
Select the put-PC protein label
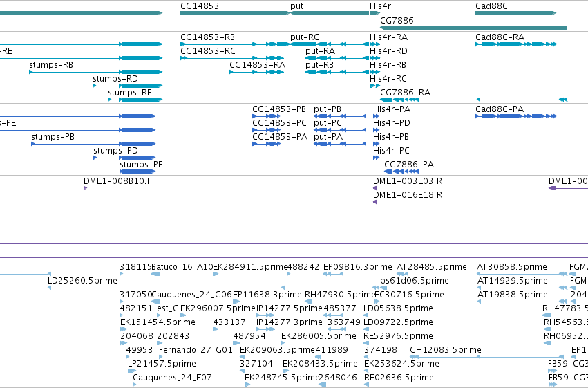(328, 123)
